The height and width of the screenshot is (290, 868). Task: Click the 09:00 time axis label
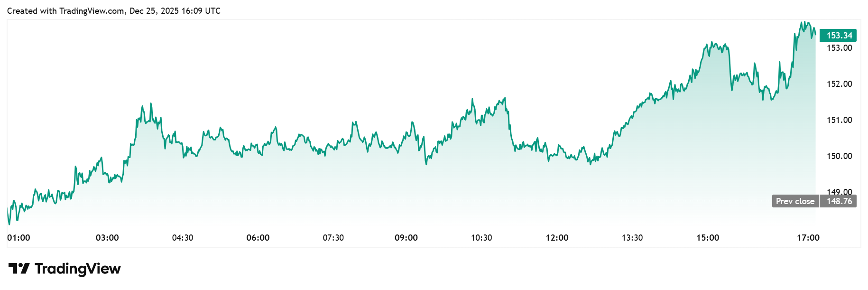[x=406, y=238]
